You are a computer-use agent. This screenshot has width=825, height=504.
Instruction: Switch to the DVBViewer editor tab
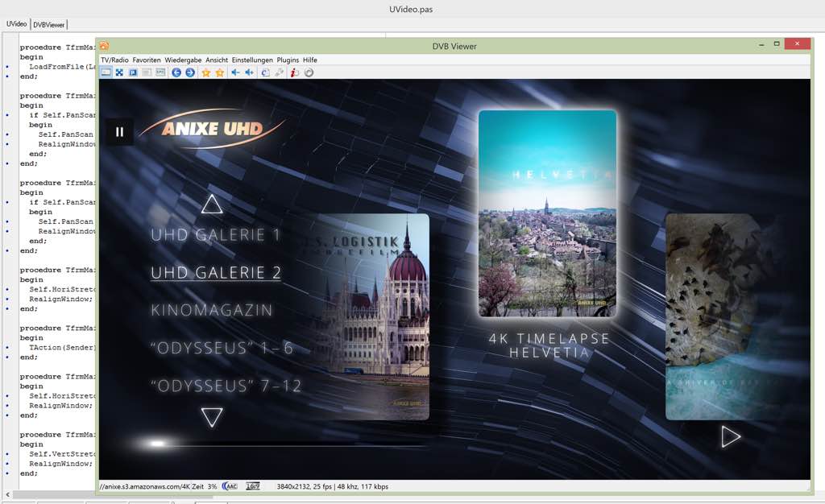click(x=49, y=25)
